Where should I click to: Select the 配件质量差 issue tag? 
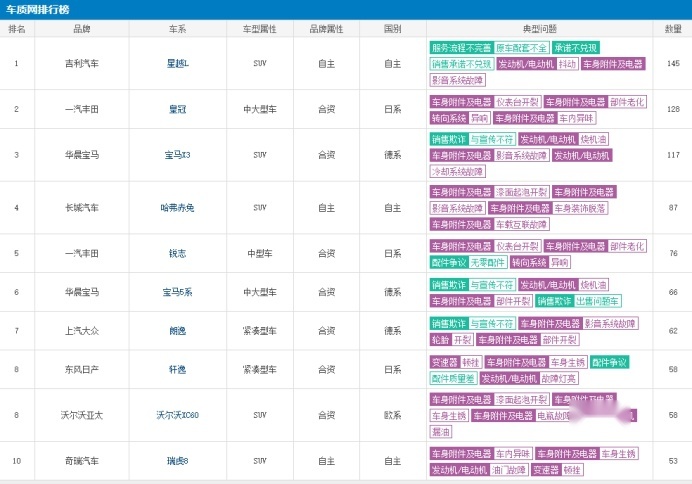tap(453, 378)
